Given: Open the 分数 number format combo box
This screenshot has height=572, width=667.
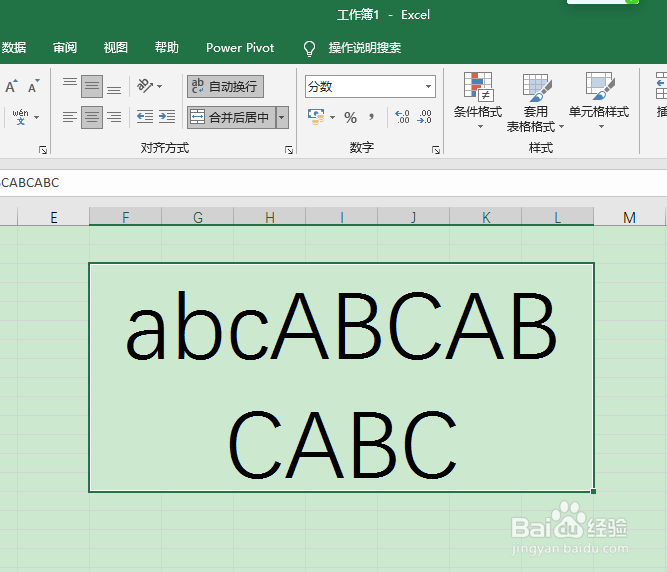Looking at the screenshot, I should click(370, 87).
